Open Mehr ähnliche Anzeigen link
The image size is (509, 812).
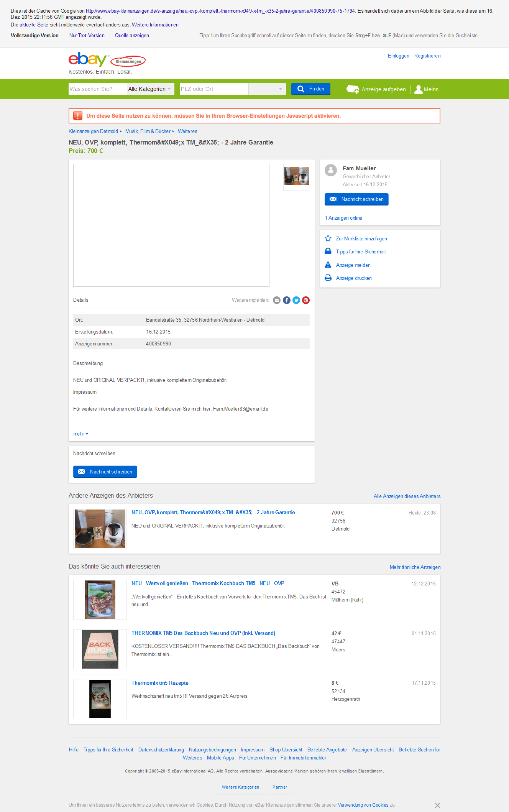coord(415,567)
